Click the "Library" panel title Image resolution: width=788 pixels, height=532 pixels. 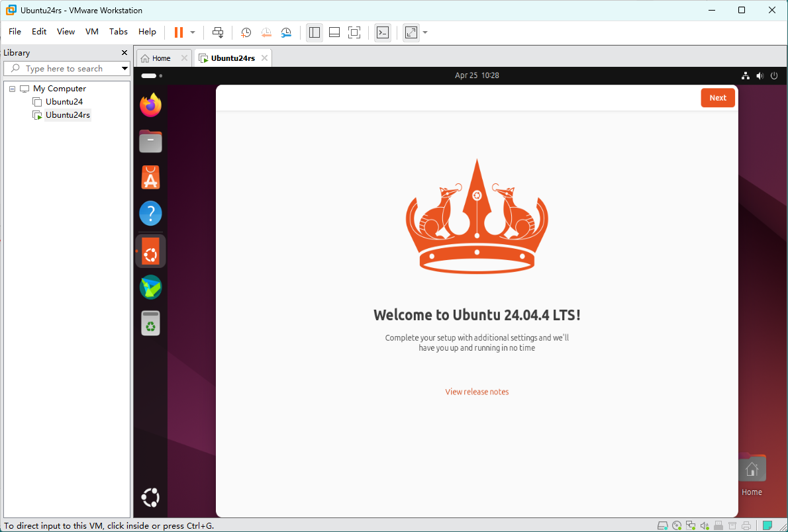(17, 53)
